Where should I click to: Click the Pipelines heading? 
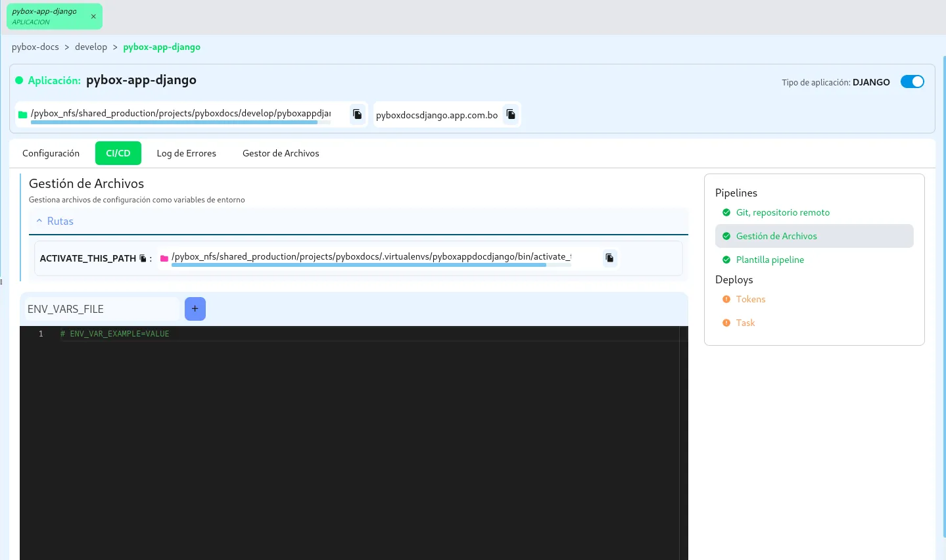[736, 193]
